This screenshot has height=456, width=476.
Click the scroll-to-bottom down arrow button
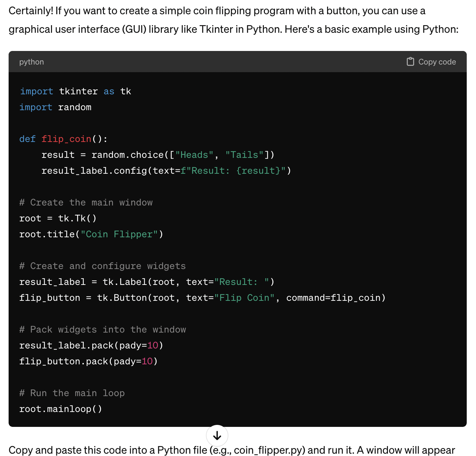[217, 435]
